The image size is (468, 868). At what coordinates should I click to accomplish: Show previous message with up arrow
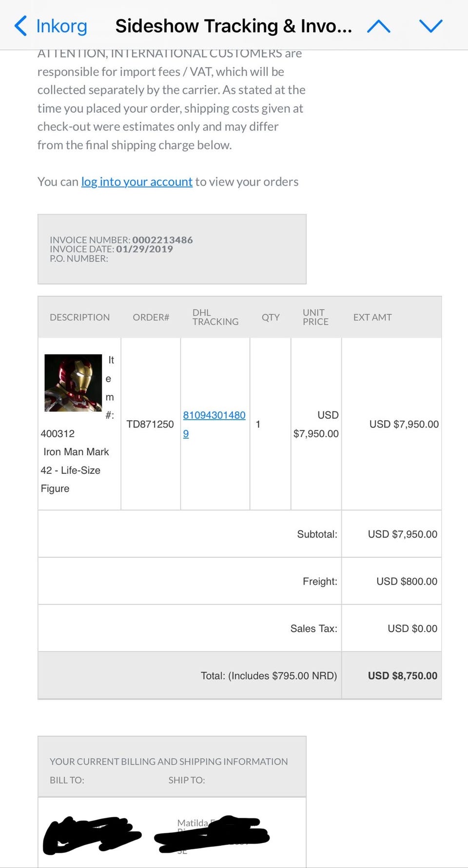(378, 26)
